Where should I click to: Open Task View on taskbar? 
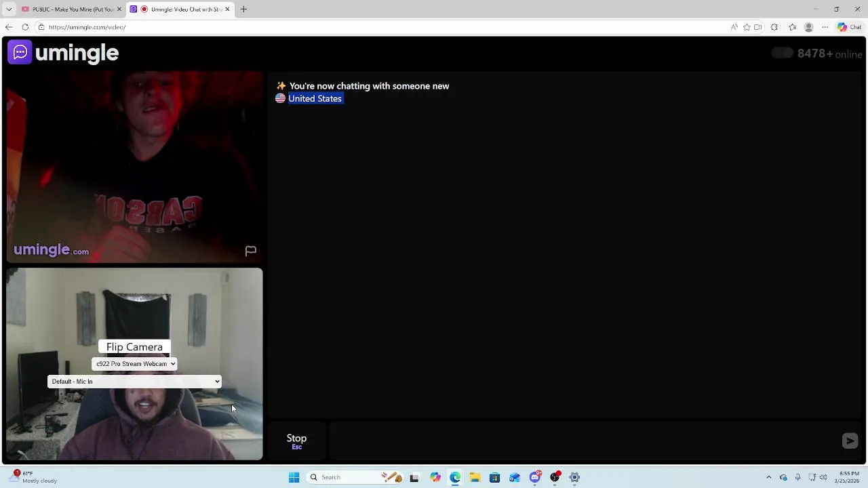(x=414, y=477)
